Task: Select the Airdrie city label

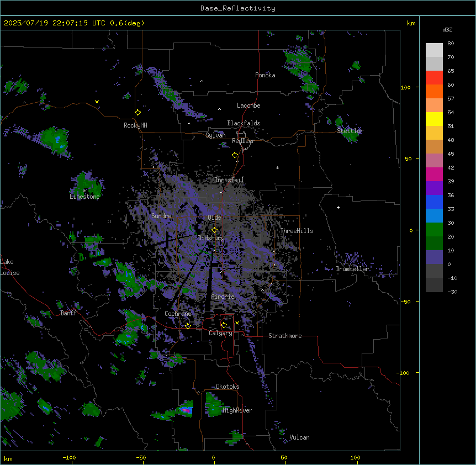Action: tap(223, 297)
